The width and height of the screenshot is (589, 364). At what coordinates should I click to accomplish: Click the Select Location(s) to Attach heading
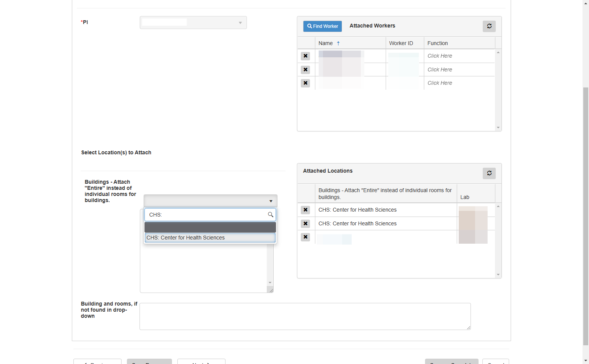click(x=116, y=152)
